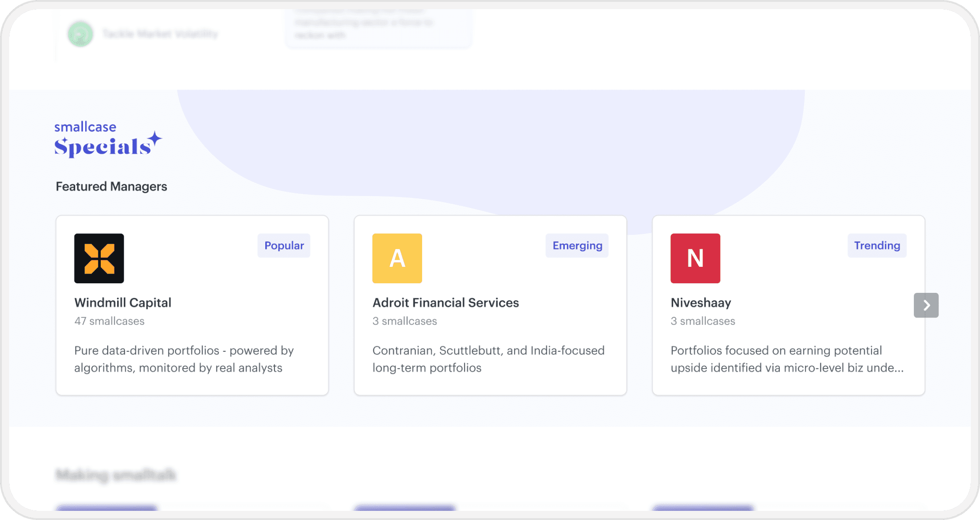Click the Windmill Capital logo icon
Image resolution: width=980 pixels, height=520 pixels.
(x=99, y=258)
